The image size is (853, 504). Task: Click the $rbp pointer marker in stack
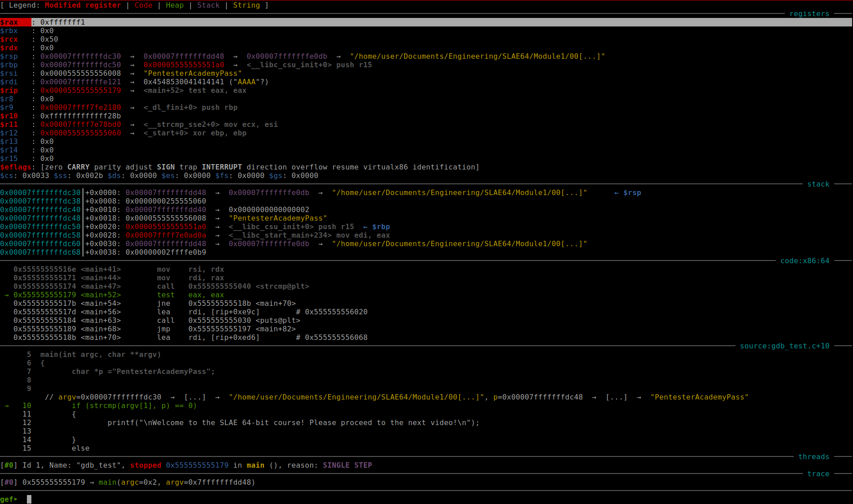click(x=381, y=227)
